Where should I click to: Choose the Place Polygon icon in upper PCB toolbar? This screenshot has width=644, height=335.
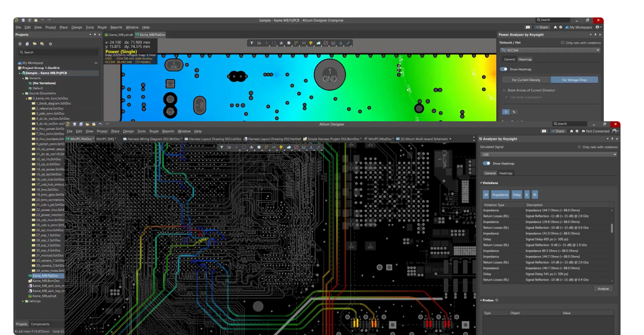click(318, 43)
